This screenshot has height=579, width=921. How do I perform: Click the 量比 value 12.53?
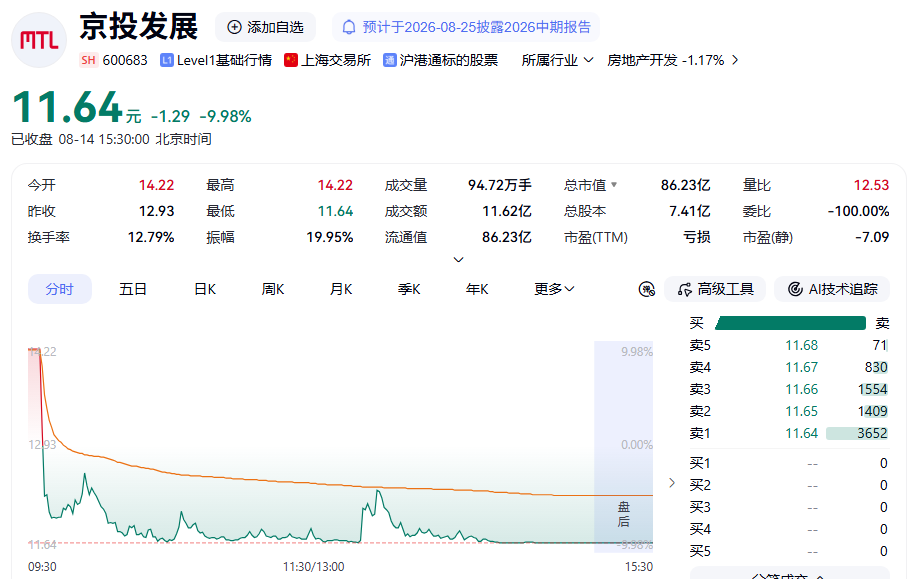(871, 185)
